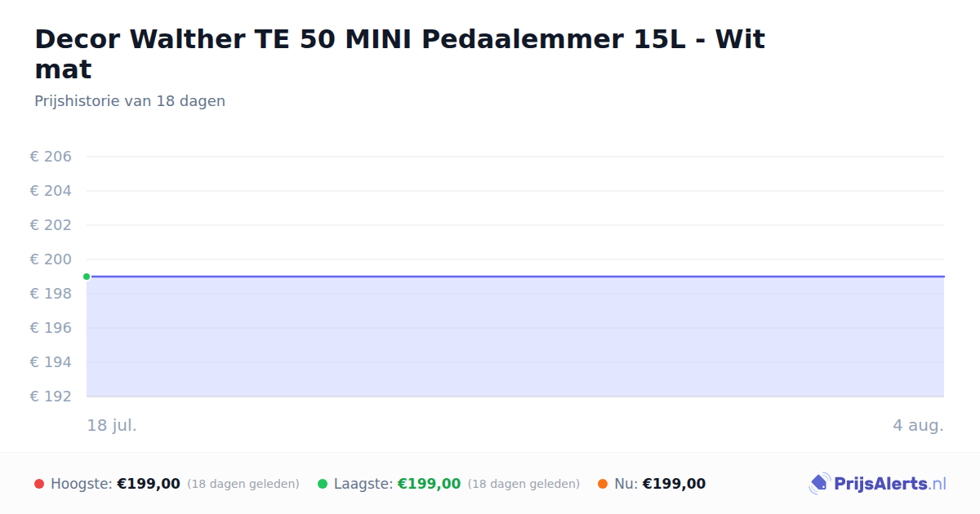Click the PrijsAlerts tag logo icon

click(x=819, y=484)
